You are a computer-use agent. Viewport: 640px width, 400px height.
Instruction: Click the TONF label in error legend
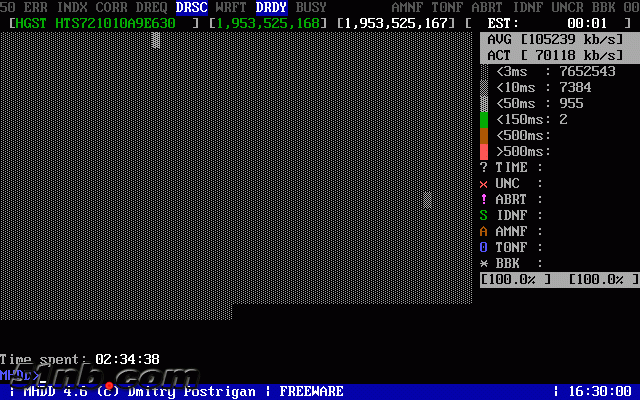(511, 247)
